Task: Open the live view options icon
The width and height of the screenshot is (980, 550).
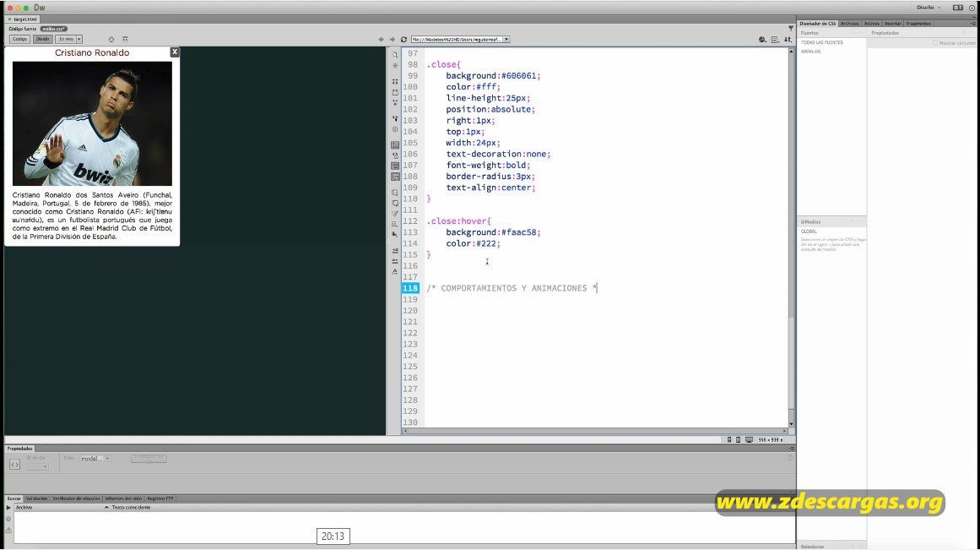Action: (x=775, y=40)
